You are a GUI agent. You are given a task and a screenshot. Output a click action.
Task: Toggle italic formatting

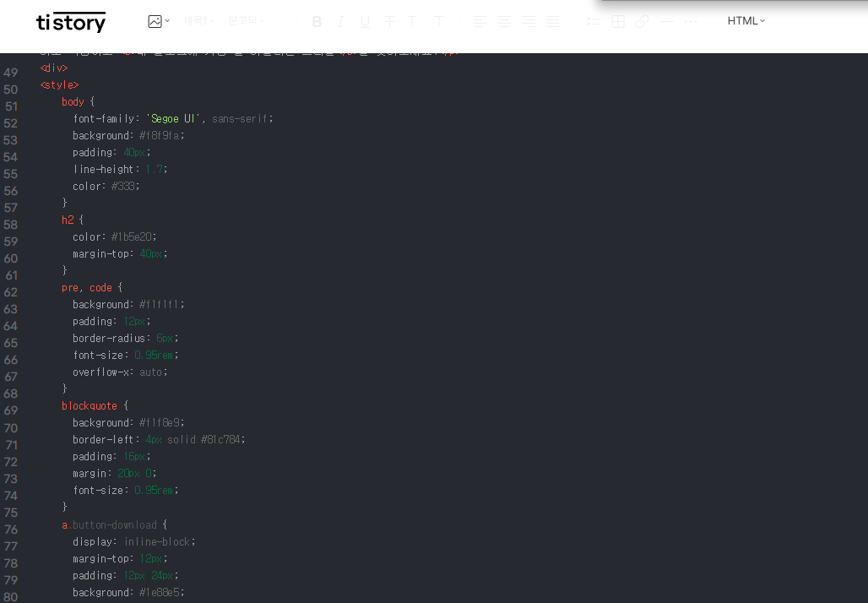[340, 20]
